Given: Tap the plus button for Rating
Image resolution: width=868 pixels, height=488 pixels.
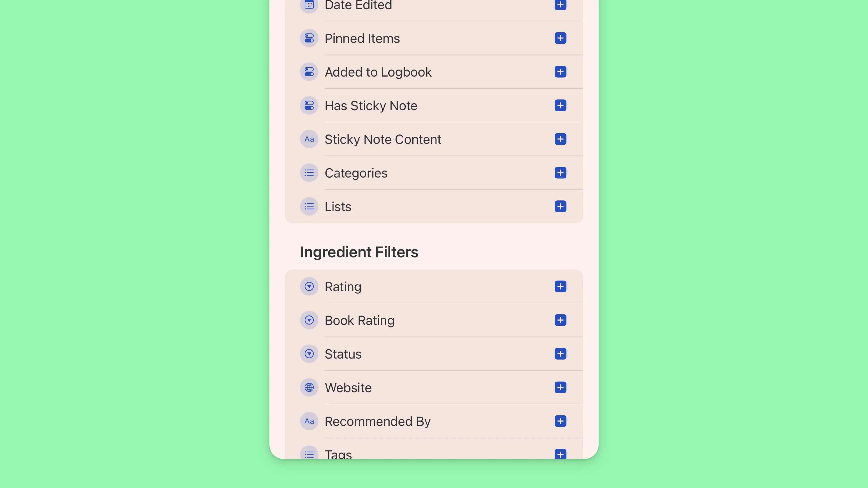Looking at the screenshot, I should coord(560,287).
